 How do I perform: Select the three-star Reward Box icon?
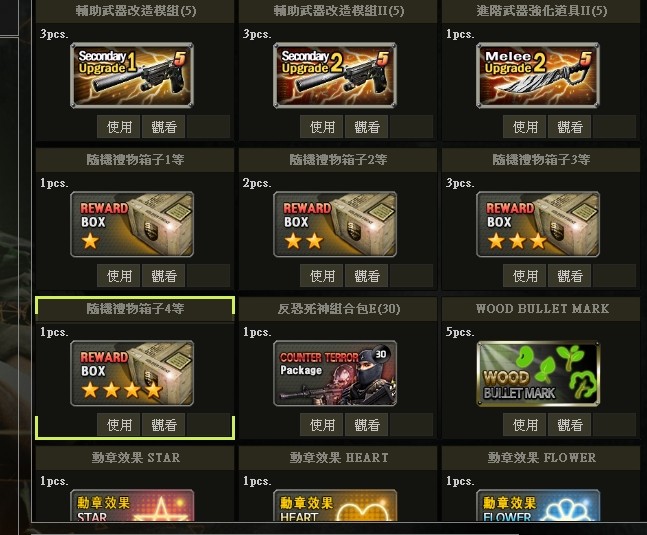(x=538, y=224)
